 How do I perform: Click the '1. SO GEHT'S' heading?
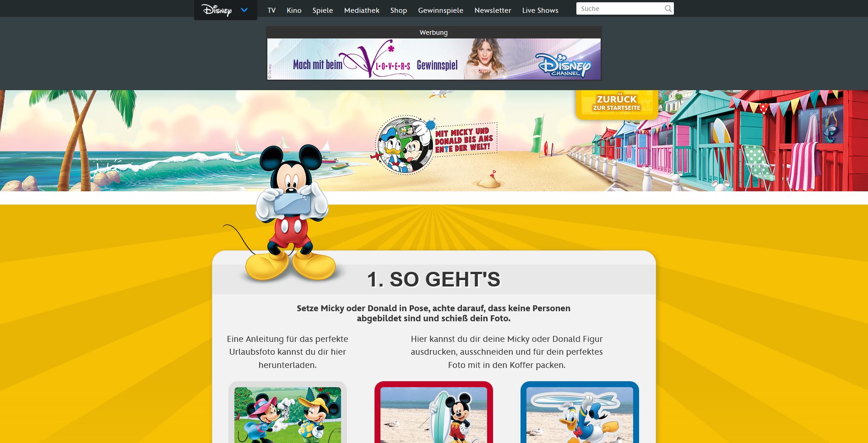434,279
